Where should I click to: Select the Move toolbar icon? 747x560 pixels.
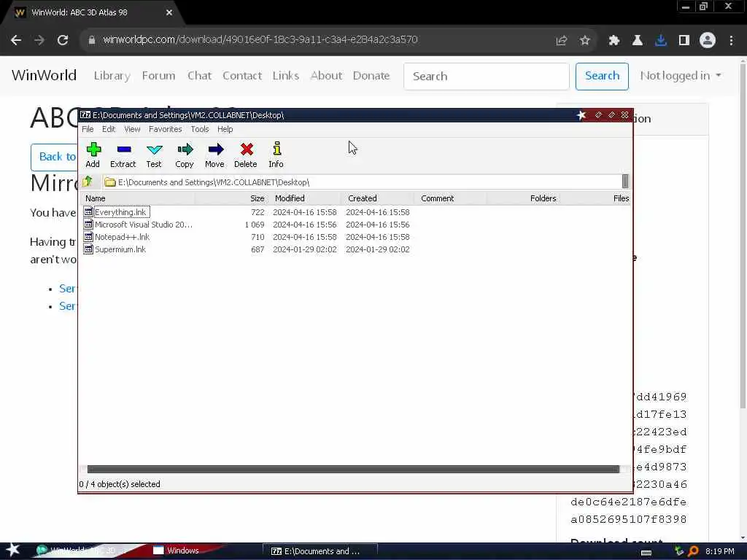pyautogui.click(x=215, y=155)
